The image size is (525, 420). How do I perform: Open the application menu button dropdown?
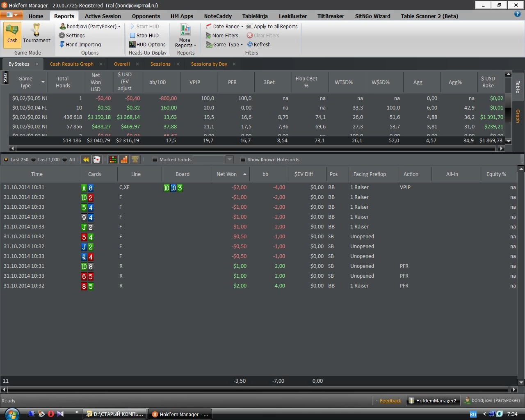pyautogui.click(x=11, y=15)
